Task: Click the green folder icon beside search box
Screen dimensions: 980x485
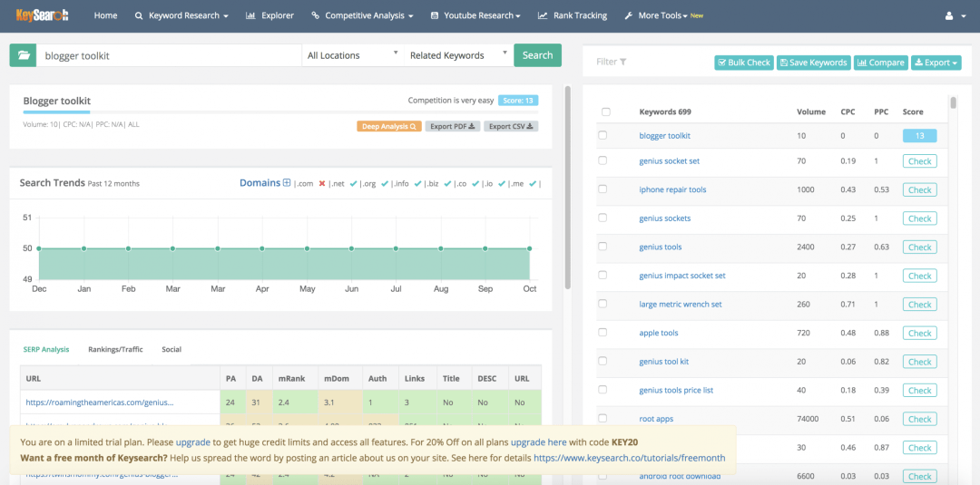Action: click(23, 55)
